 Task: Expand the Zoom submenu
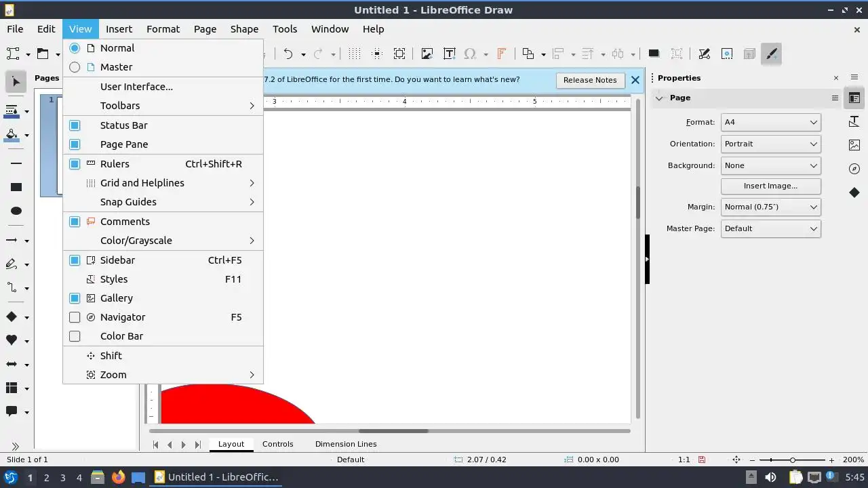[x=163, y=375]
